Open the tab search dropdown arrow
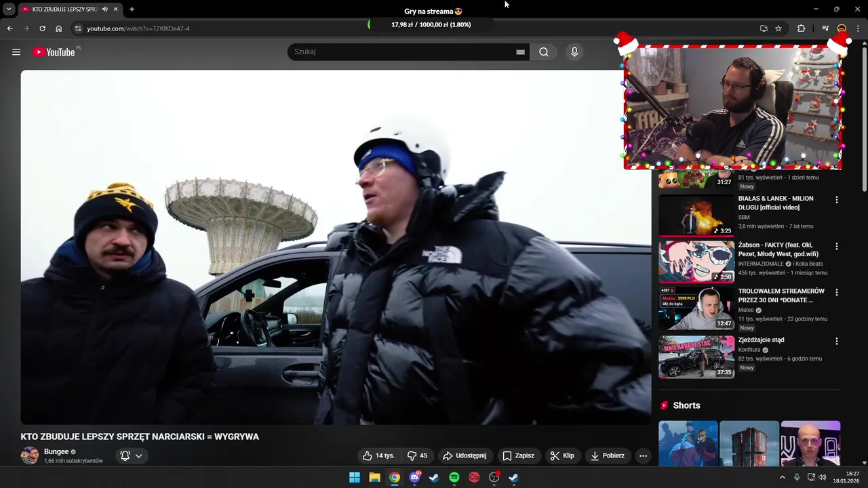This screenshot has height=488, width=868. point(9,9)
